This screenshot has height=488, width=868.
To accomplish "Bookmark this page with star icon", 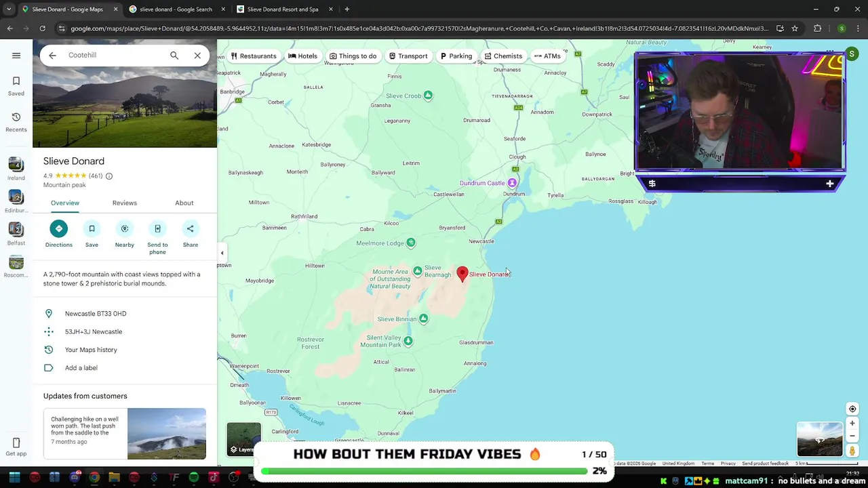I will point(795,28).
